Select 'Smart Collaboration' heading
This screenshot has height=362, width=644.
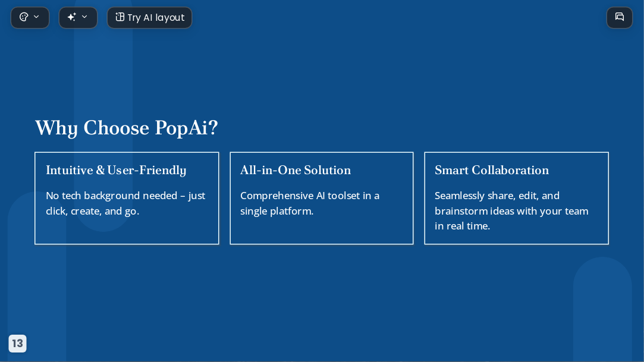coord(492,171)
